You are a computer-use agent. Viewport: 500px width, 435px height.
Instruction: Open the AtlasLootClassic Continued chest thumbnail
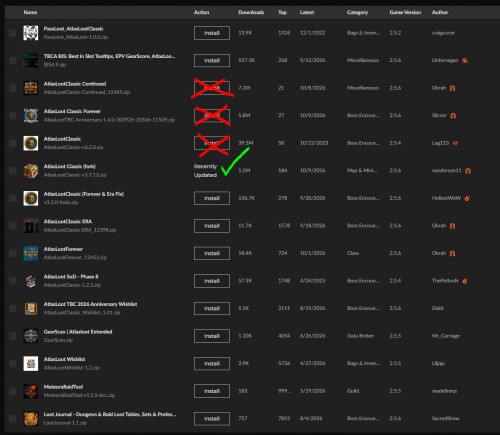(31, 88)
